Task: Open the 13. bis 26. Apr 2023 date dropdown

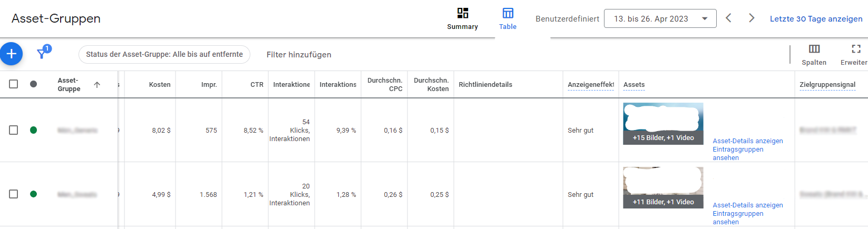Action: (x=660, y=18)
